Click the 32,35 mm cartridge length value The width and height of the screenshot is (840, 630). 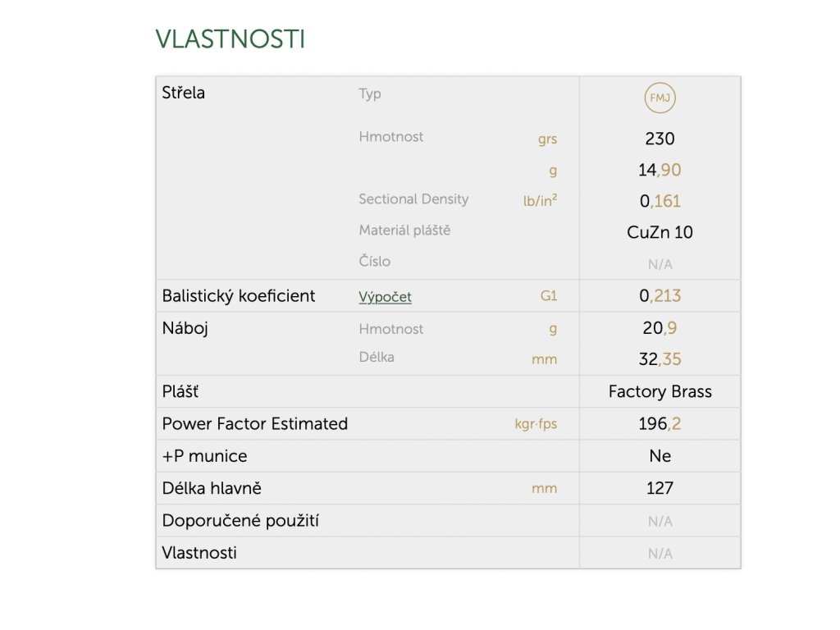(660, 359)
